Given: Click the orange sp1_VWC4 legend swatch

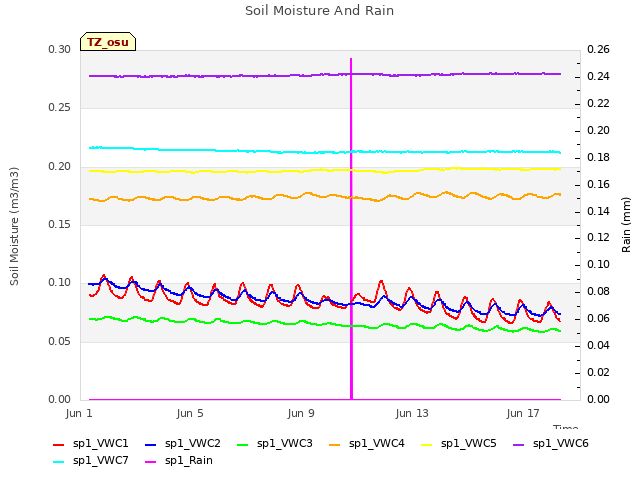Looking at the screenshot, I should pyautogui.click(x=335, y=444).
